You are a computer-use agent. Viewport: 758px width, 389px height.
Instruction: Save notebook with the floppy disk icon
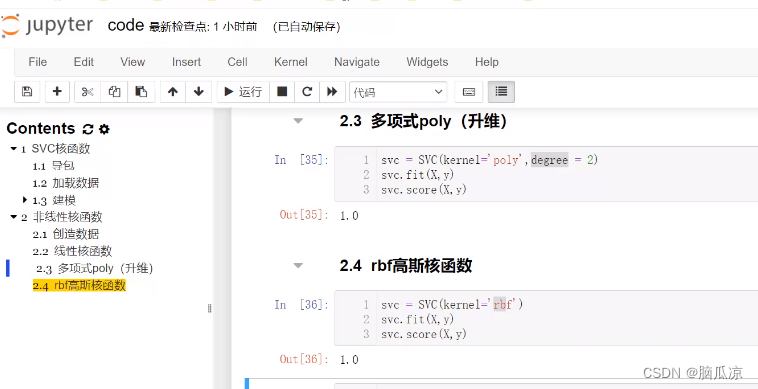click(27, 92)
